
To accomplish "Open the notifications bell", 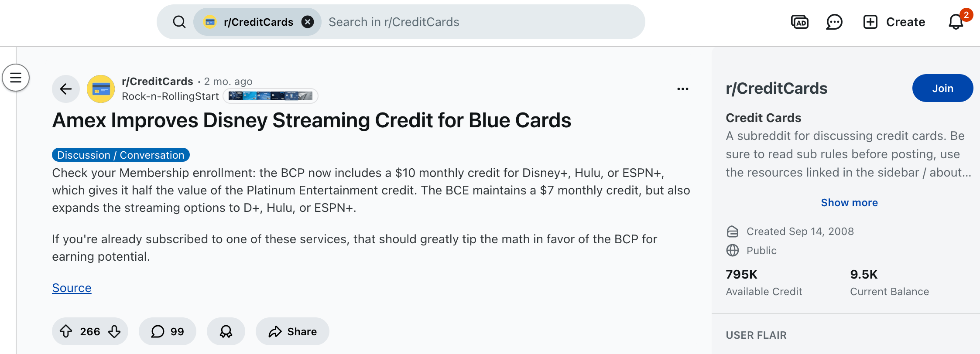I will point(956,22).
